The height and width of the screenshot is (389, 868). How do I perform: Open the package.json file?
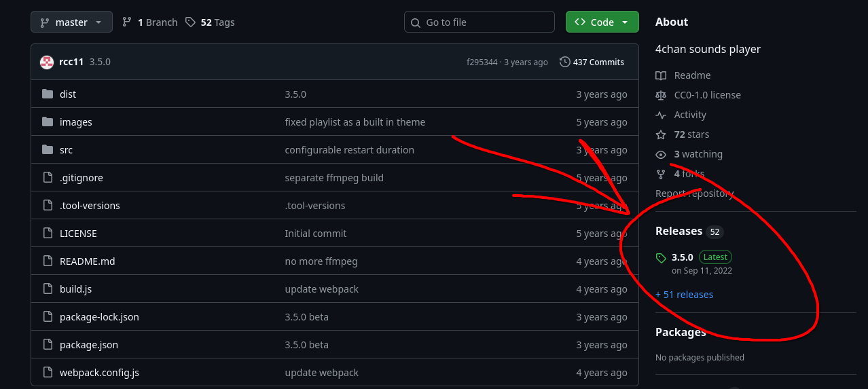click(x=89, y=345)
